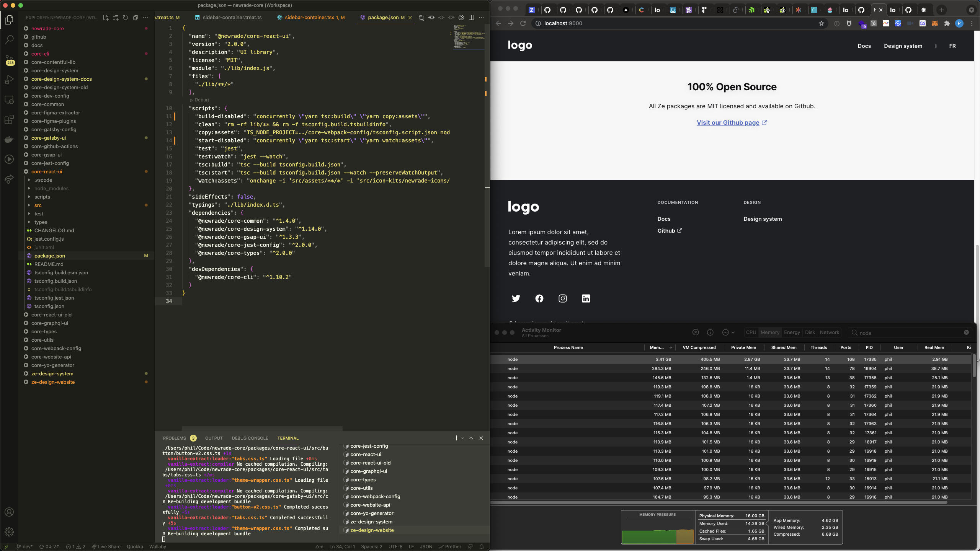The height and width of the screenshot is (551, 980).
Task: Open the Search view in VS Code
Action: click(x=9, y=40)
